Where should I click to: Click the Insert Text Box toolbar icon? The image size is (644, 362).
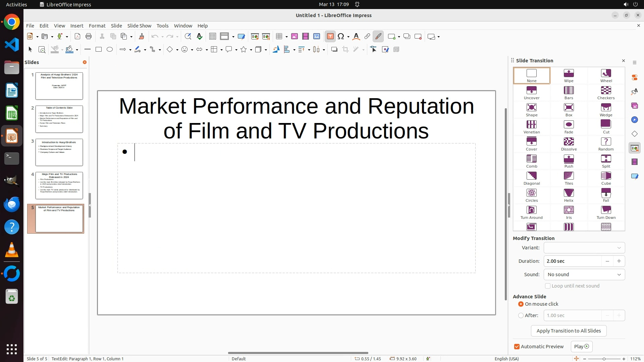(330, 37)
